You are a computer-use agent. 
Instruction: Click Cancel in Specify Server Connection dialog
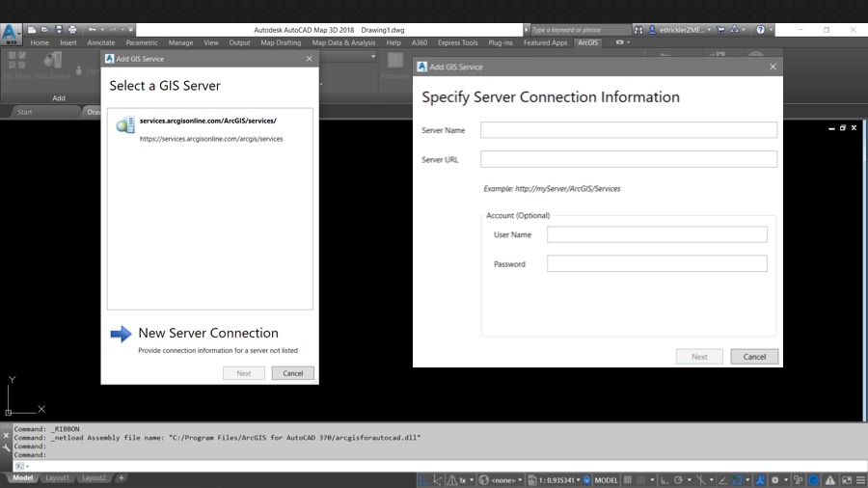(754, 357)
